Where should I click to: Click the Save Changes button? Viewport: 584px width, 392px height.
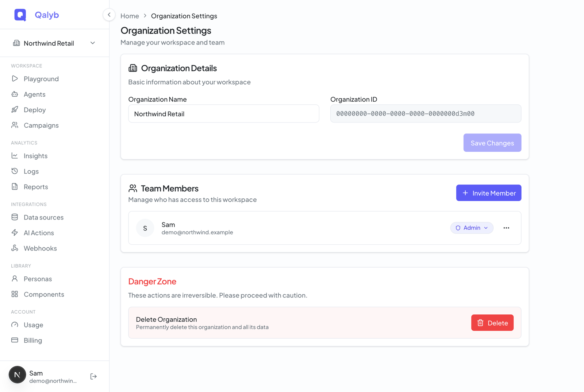(x=492, y=143)
